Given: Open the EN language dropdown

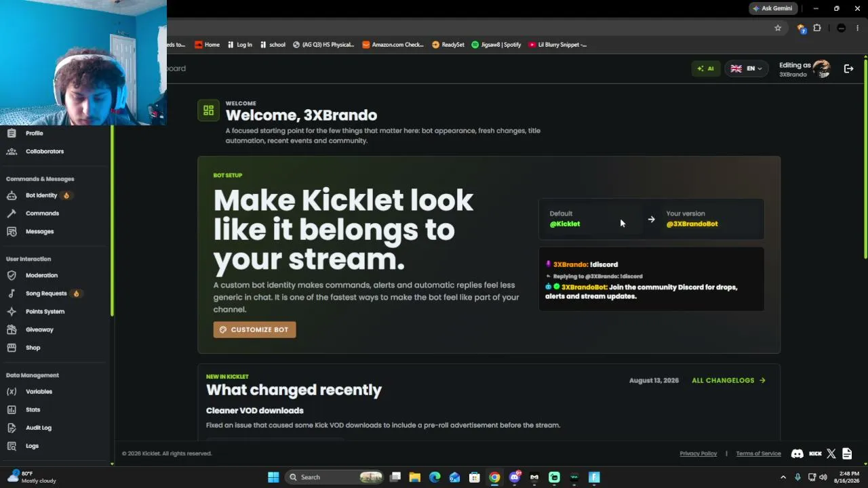Looking at the screenshot, I should pos(746,68).
